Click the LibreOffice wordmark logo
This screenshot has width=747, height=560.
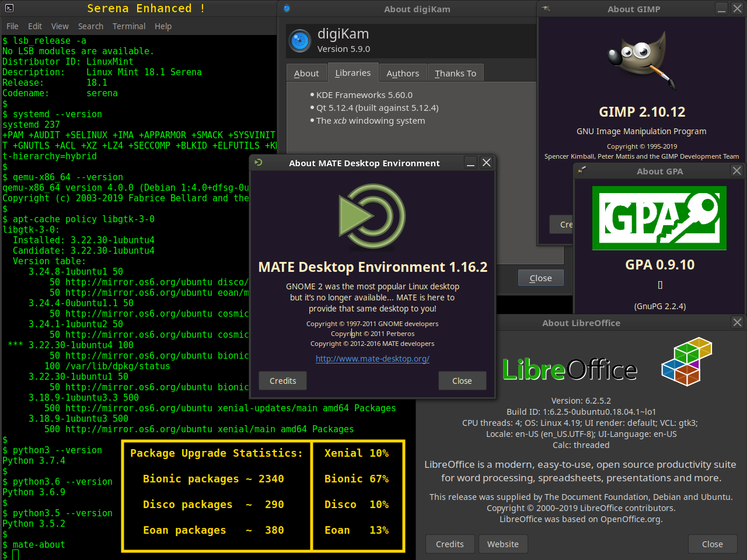(x=570, y=369)
